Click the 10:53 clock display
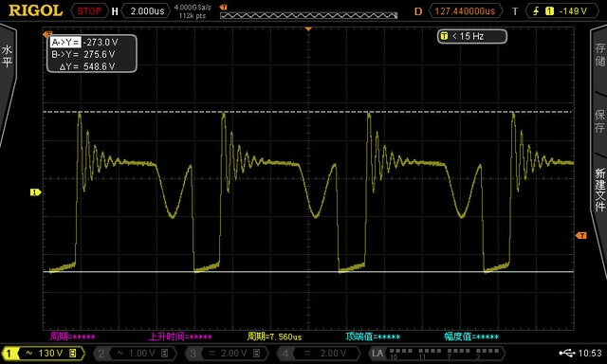607x364 pixels. pyautogui.click(x=590, y=353)
